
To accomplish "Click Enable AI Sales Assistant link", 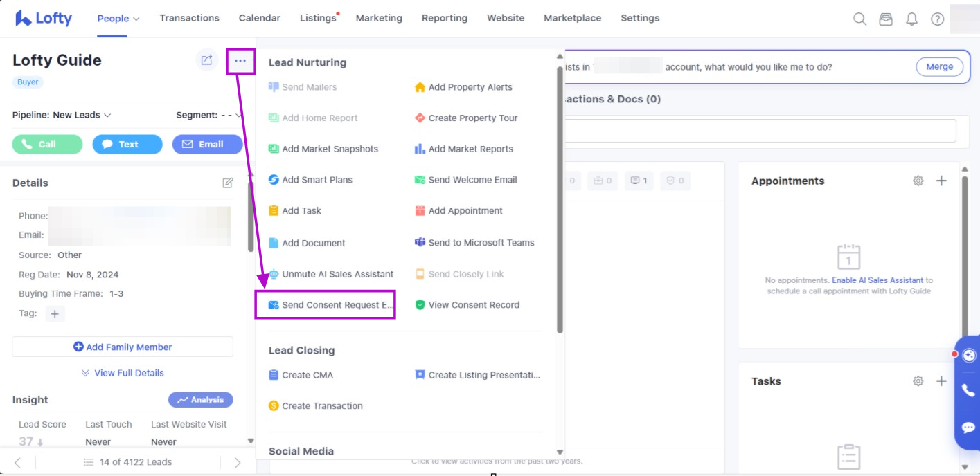I will pyautogui.click(x=877, y=280).
